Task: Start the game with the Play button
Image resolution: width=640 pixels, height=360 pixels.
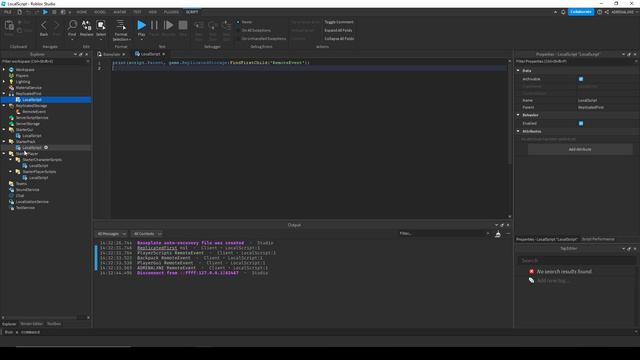Action: click(x=141, y=25)
